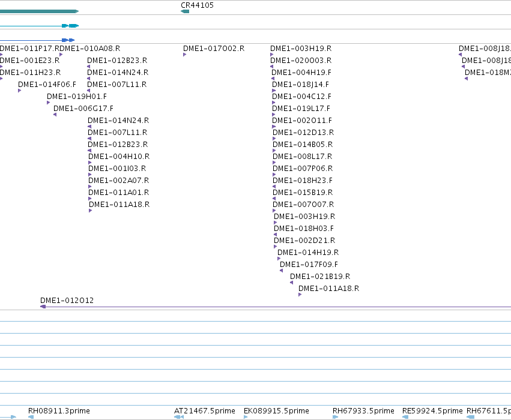
Task: Click the DME1-004H10.R label
Action: click(x=119, y=157)
